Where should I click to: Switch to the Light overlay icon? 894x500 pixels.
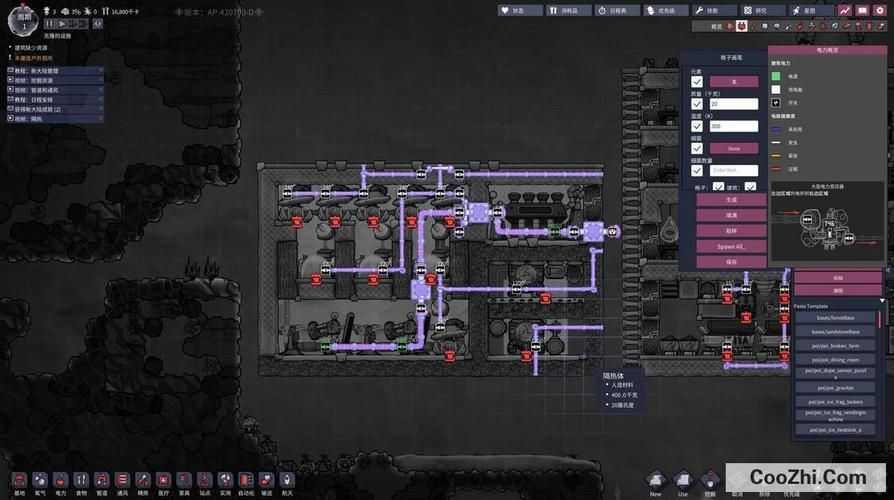coord(777,26)
